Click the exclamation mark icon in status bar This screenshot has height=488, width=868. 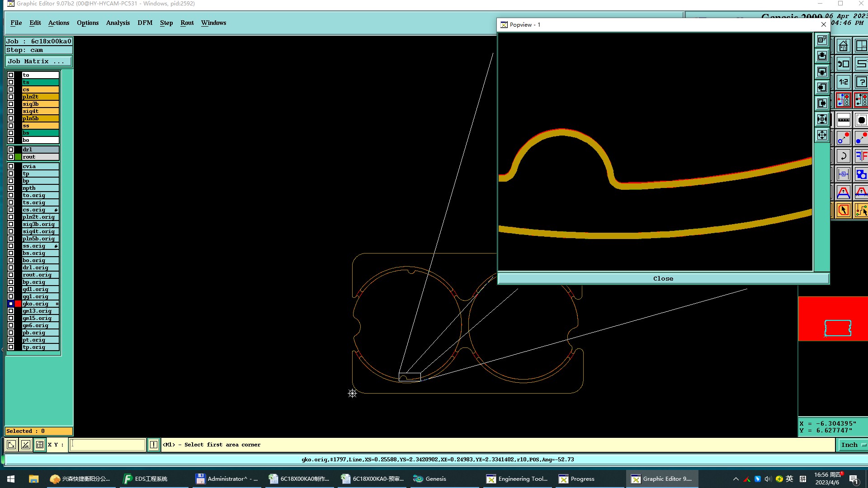(x=154, y=445)
